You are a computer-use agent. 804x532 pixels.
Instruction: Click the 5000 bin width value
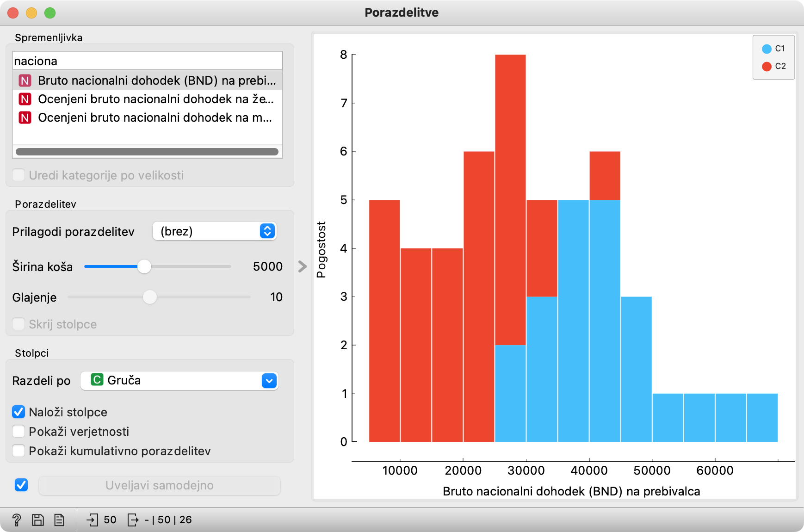point(268,266)
